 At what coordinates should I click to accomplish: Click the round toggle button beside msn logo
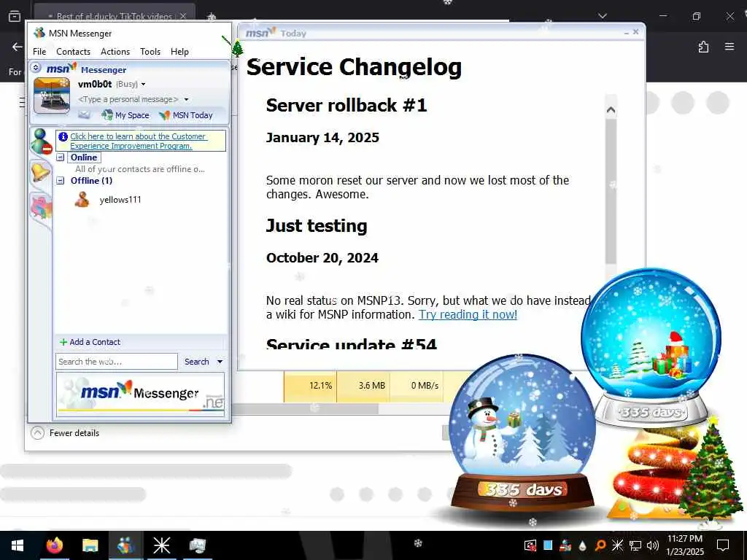click(36, 68)
